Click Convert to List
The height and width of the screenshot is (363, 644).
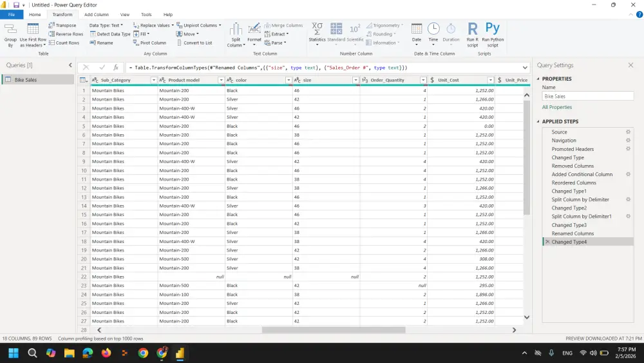[194, 43]
